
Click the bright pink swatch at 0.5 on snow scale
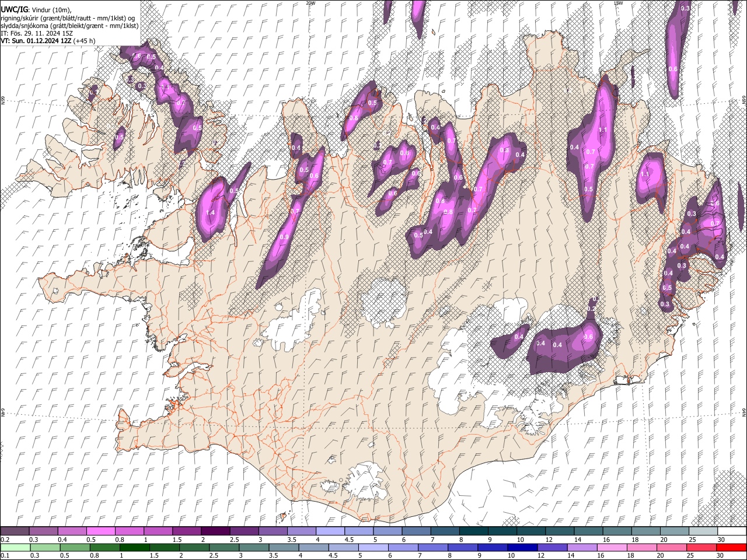100,531
